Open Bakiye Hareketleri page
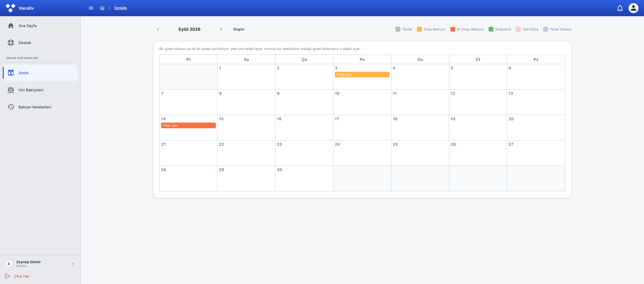This screenshot has height=284, width=644. tap(40, 107)
